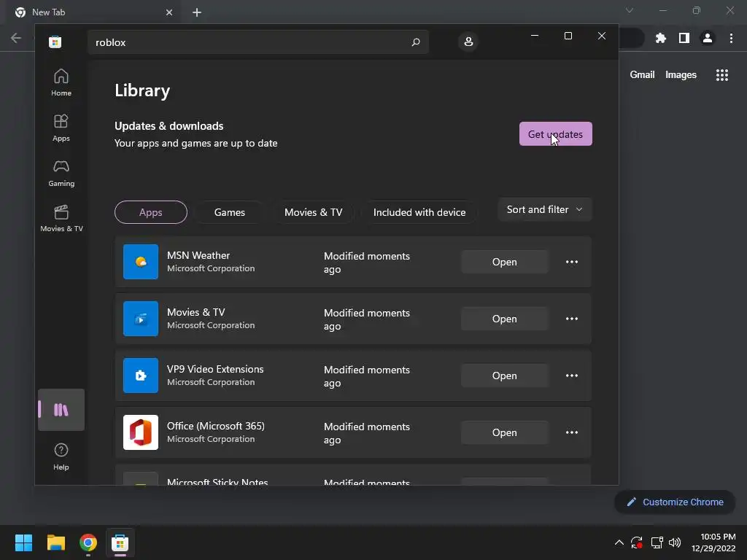Open more options for MSN Weather

click(x=572, y=262)
